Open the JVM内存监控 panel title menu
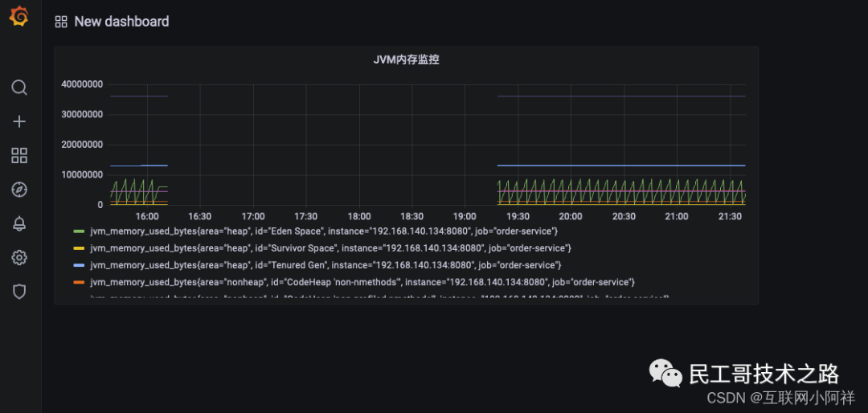Viewport: 868px width, 413px height. pyautogui.click(x=407, y=59)
